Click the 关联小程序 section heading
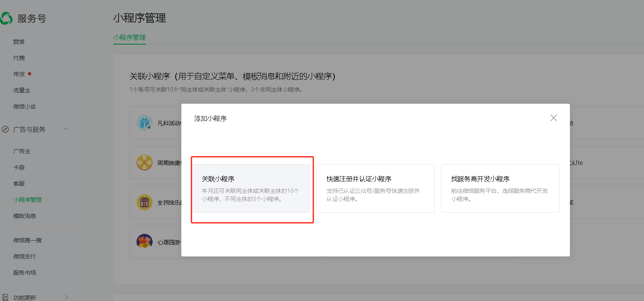This screenshot has width=644, height=301. tap(232, 76)
